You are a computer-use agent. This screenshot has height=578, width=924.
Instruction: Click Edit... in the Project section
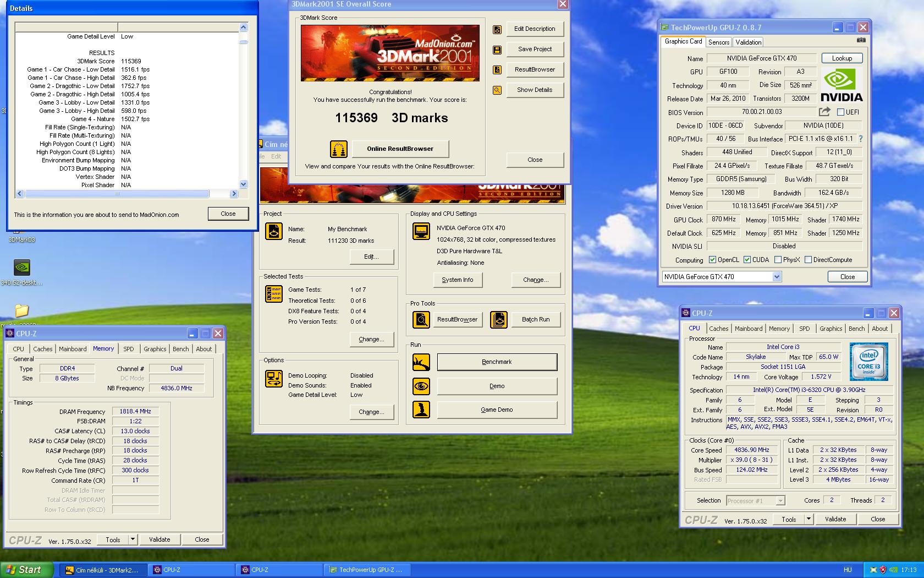(x=372, y=257)
